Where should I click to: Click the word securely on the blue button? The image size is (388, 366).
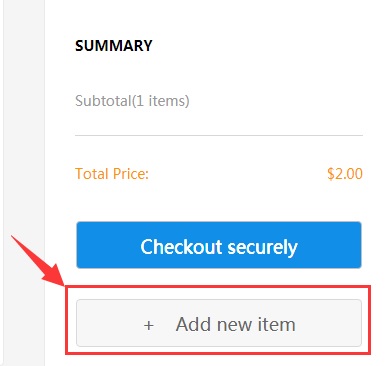(263, 247)
